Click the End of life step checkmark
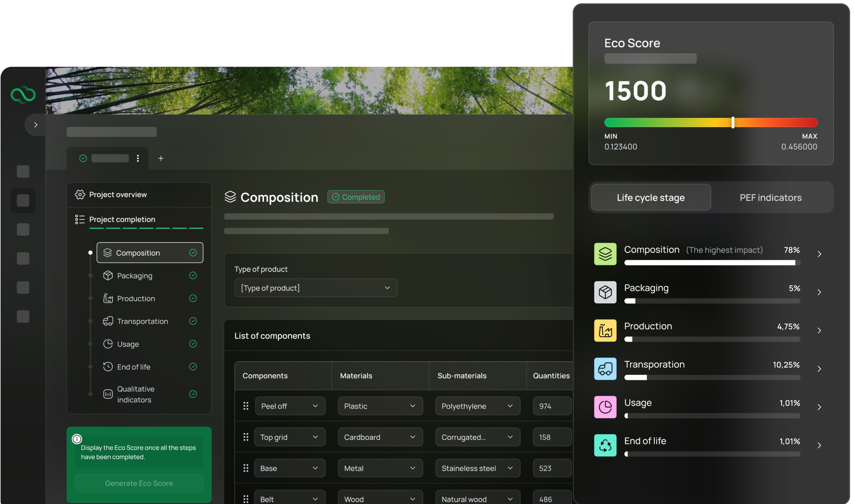This screenshot has width=855, height=504. [193, 366]
